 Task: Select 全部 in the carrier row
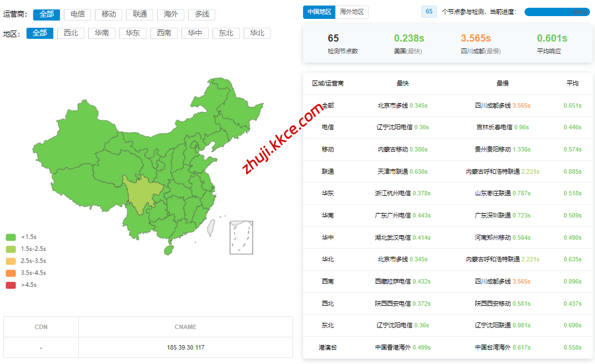tap(47, 14)
